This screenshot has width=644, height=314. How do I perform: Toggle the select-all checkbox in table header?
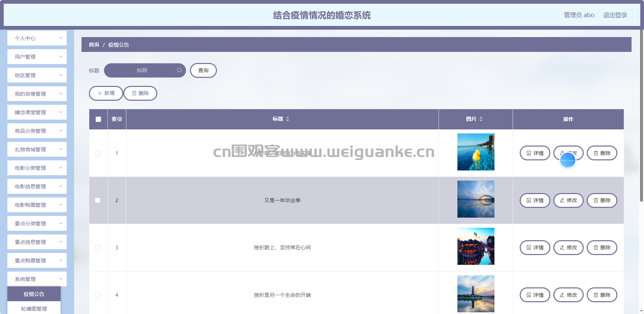click(98, 119)
